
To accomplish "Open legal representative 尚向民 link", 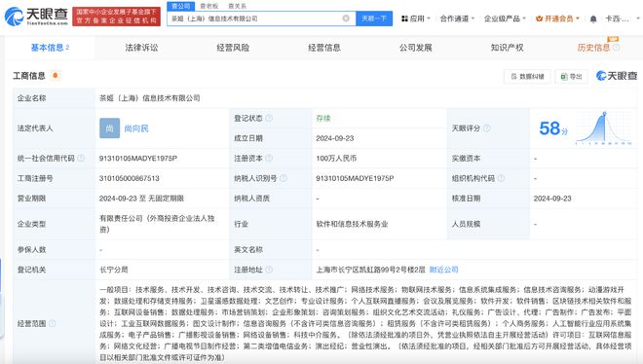I will [136, 128].
